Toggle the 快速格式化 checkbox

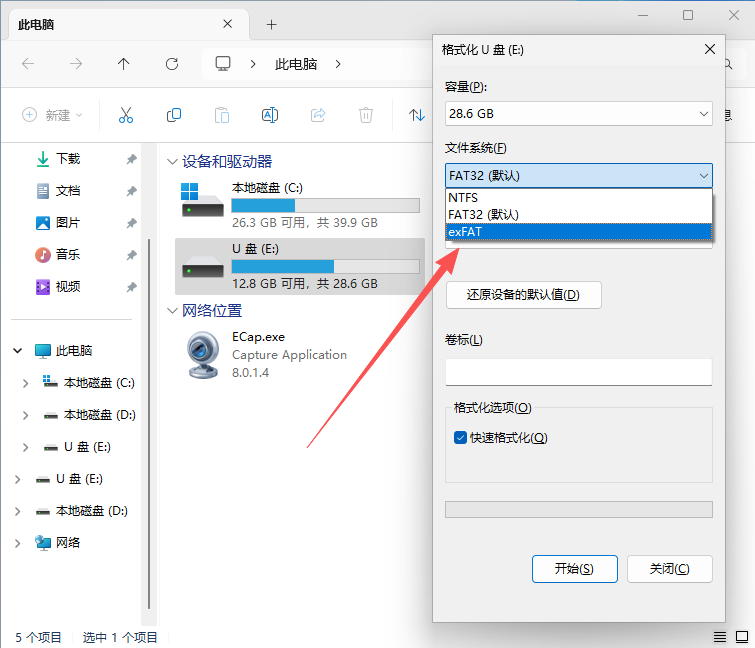pos(460,438)
